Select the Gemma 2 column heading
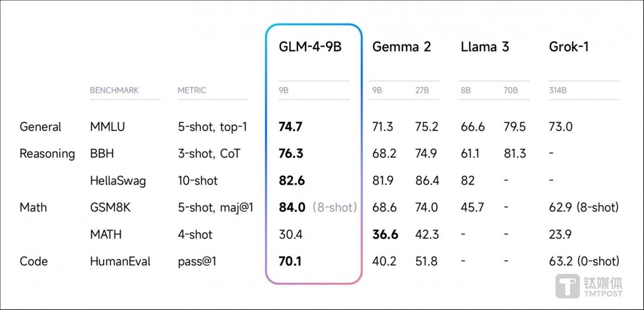The height and width of the screenshot is (310, 644). tap(401, 47)
